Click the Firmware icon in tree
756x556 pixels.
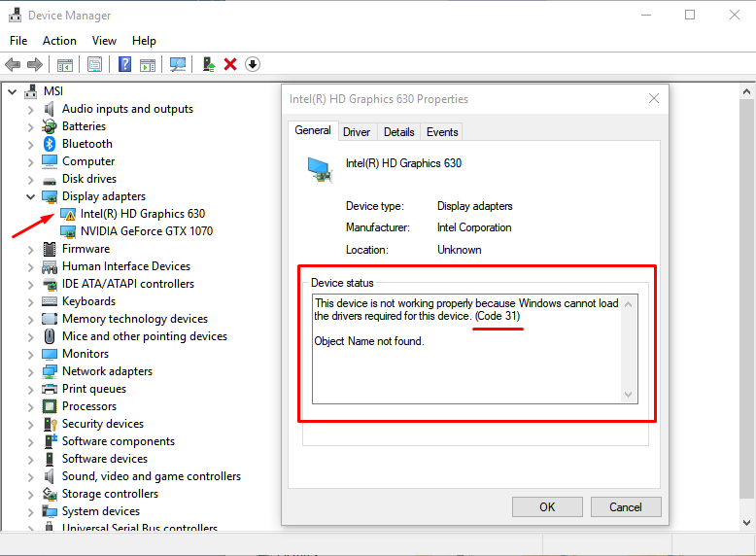pos(50,249)
